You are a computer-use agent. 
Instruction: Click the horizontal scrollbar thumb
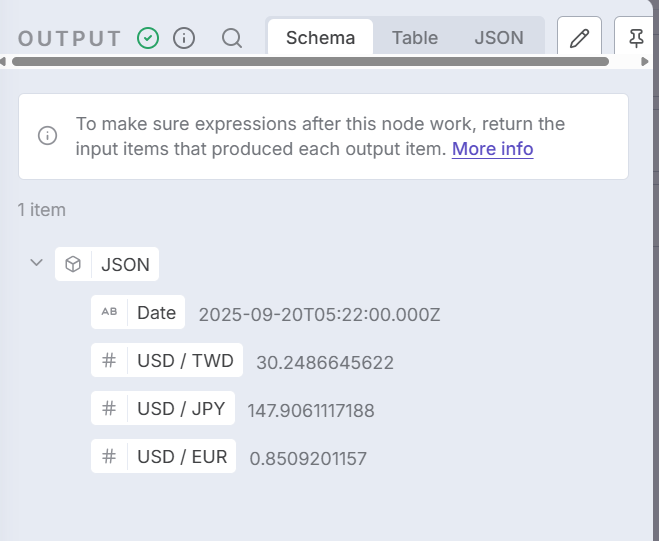[310, 62]
